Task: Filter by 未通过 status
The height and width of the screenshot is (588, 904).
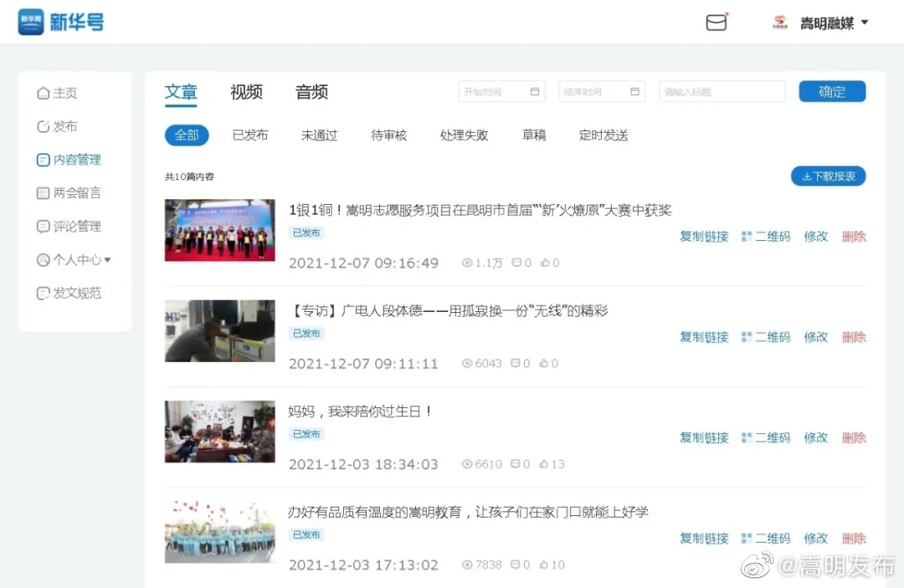Action: [320, 135]
